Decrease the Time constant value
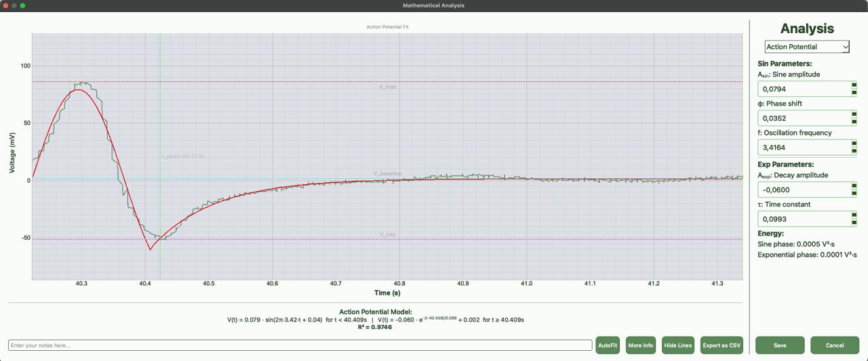Viewport: 868px width, 361px height. (854, 223)
